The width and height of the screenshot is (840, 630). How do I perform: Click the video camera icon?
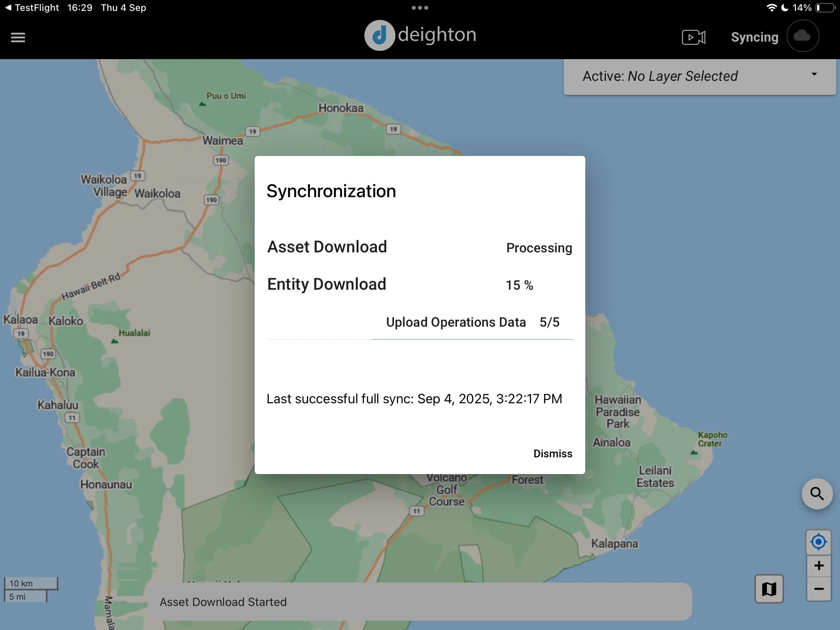(693, 37)
